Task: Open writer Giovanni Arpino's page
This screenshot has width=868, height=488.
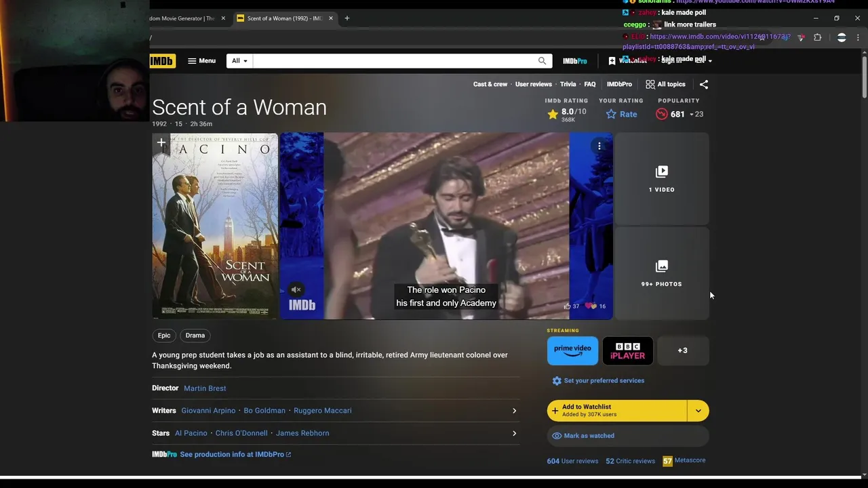Action: 208,411
